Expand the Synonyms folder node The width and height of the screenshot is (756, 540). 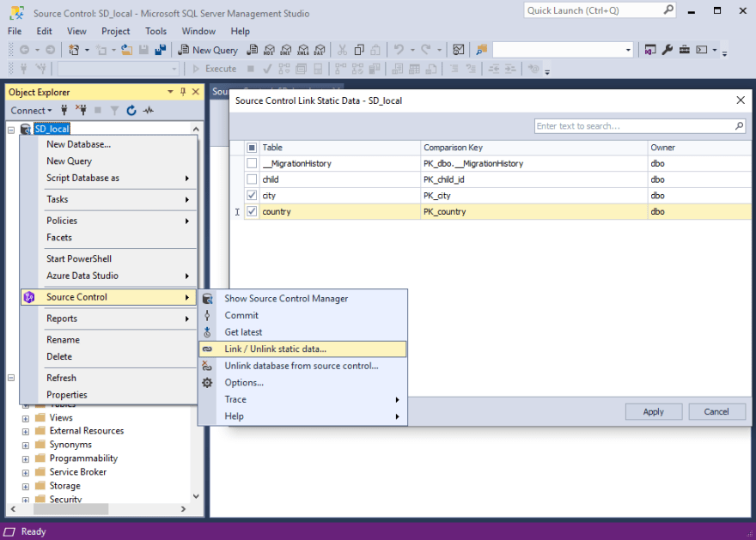click(26, 445)
